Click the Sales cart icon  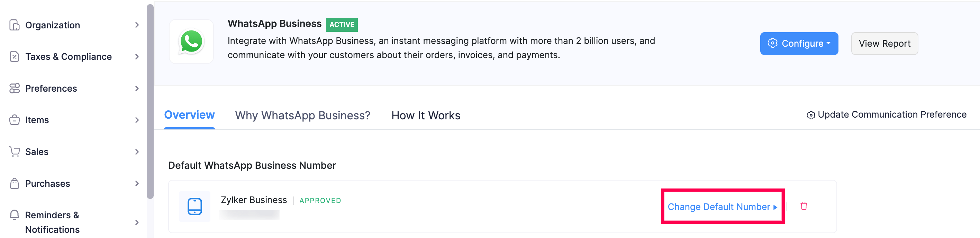15,151
